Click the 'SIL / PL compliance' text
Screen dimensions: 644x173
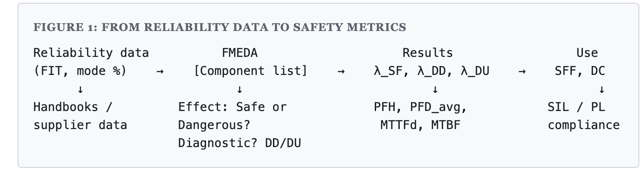(x=583, y=116)
